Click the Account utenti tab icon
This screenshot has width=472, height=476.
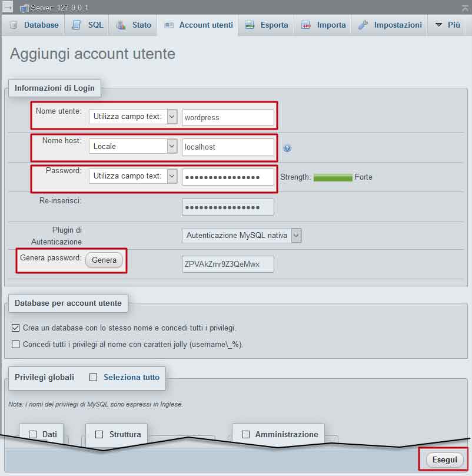169,25
